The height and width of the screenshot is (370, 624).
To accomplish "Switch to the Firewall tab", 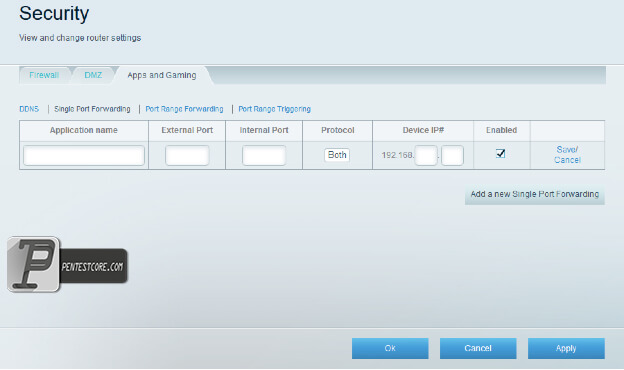I will pos(44,75).
